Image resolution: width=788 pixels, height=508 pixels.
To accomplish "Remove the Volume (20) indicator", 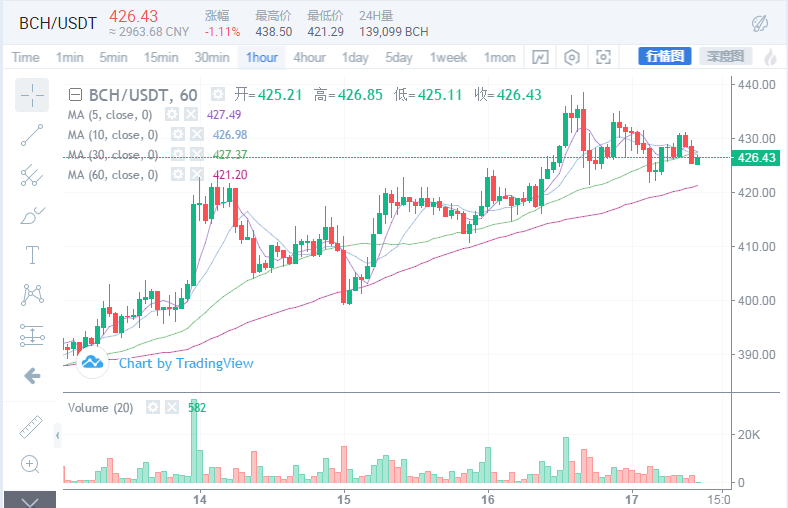I will click(x=172, y=407).
